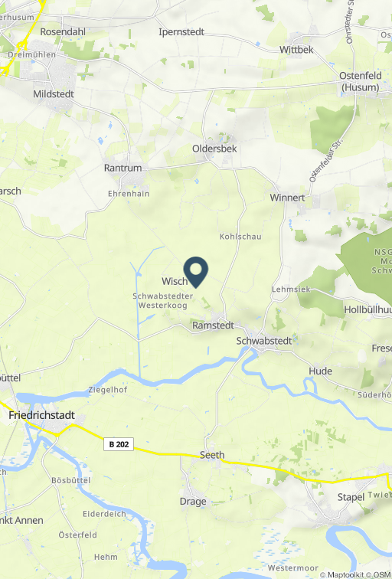The image size is (392, 579).
Task: Click the B 202 road shield
Action: 119,444
